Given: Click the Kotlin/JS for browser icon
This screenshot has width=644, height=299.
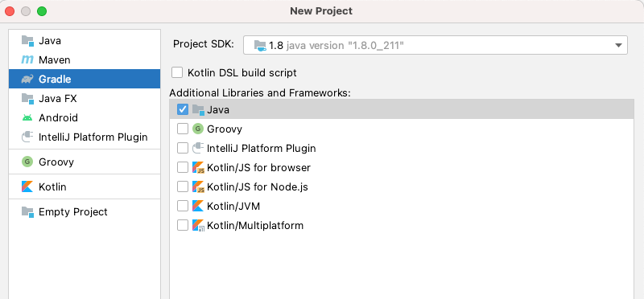Looking at the screenshot, I should tap(198, 167).
